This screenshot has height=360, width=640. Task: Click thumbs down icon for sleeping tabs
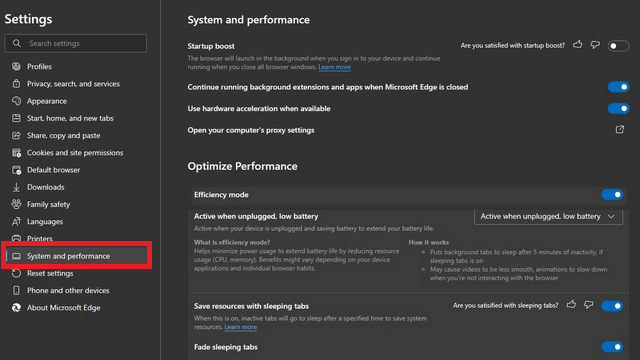589,305
